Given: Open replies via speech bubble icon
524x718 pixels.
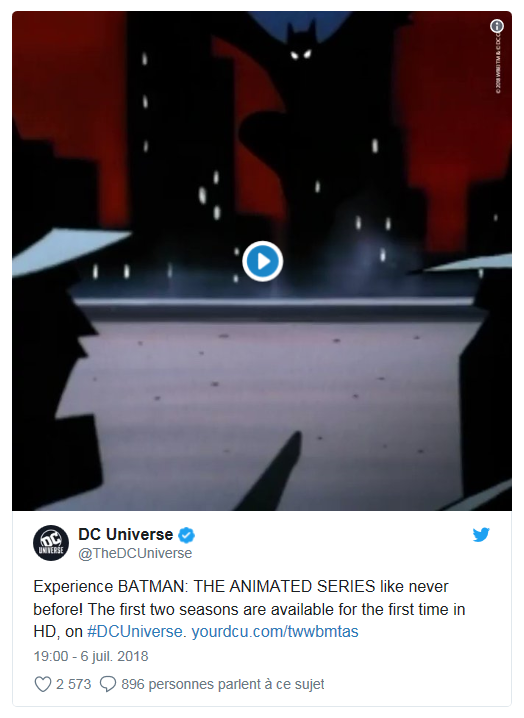Looking at the screenshot, I should click(108, 684).
